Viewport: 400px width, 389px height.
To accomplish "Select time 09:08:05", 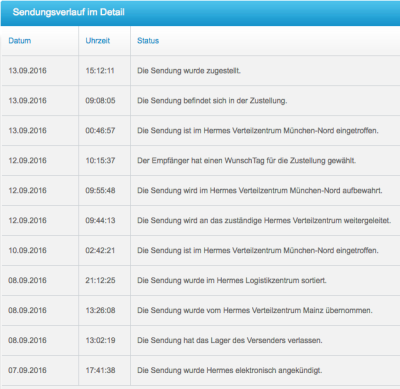I will point(100,101).
